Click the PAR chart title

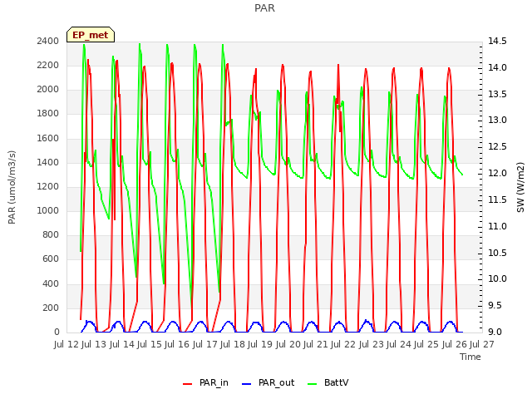pos(264,8)
